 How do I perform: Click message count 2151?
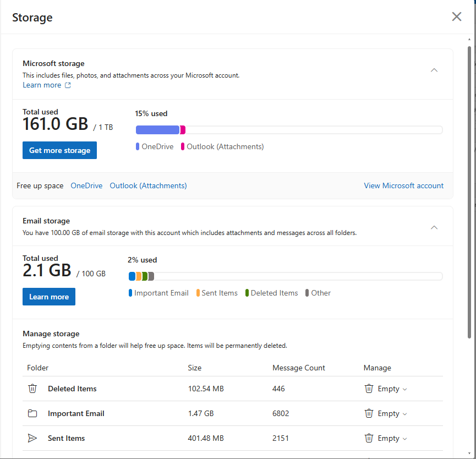pos(281,438)
